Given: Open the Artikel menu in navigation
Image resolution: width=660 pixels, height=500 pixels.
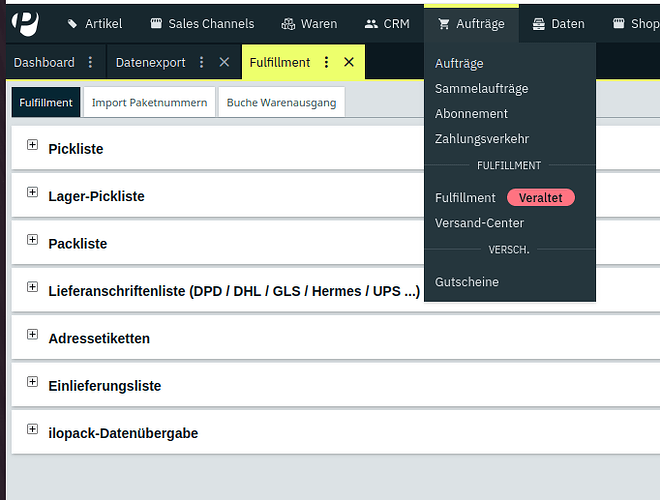Looking at the screenshot, I should [95, 23].
